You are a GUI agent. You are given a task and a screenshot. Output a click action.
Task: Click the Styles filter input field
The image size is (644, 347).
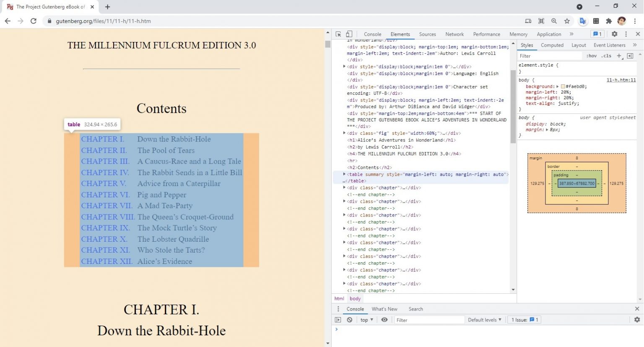[549, 56]
